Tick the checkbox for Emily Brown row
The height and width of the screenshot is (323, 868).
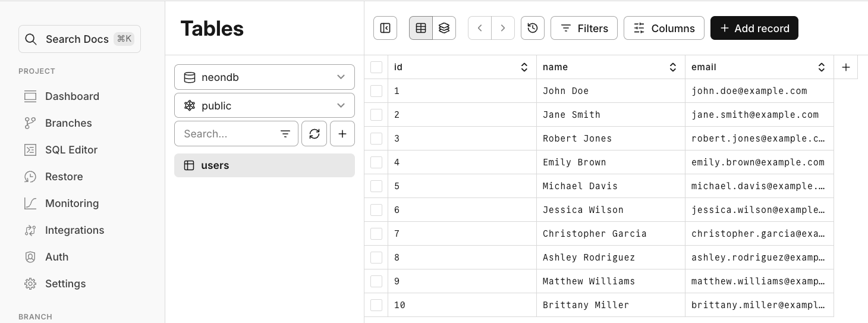pyautogui.click(x=376, y=162)
